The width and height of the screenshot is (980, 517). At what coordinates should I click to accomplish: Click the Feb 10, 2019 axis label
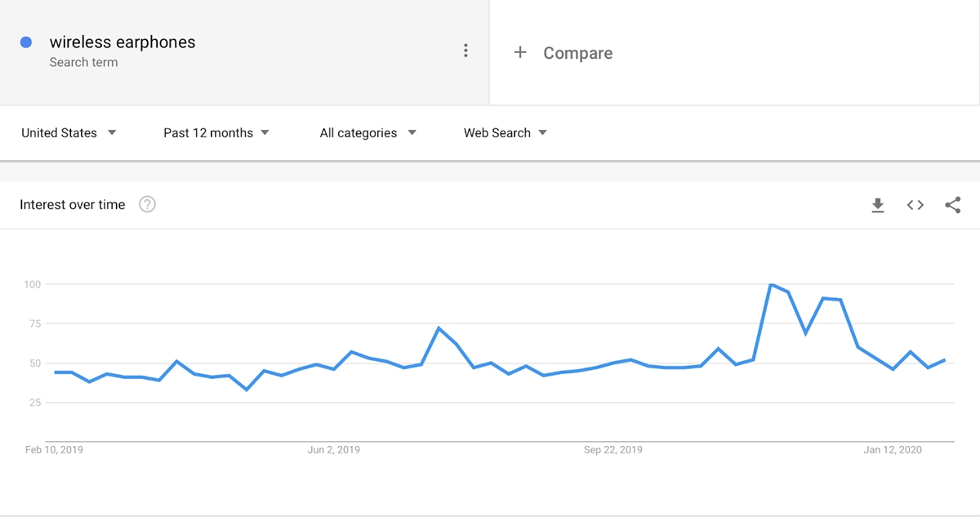coord(54,450)
